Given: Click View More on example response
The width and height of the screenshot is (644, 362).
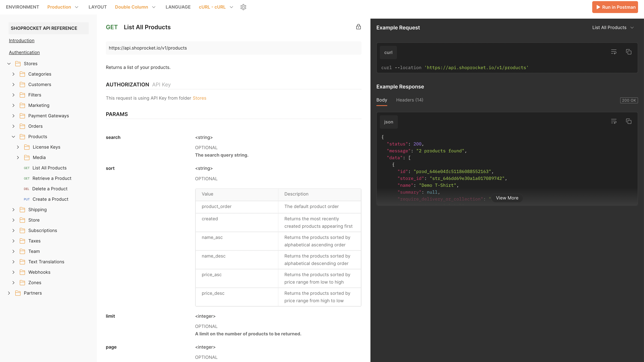Looking at the screenshot, I should (x=507, y=198).
